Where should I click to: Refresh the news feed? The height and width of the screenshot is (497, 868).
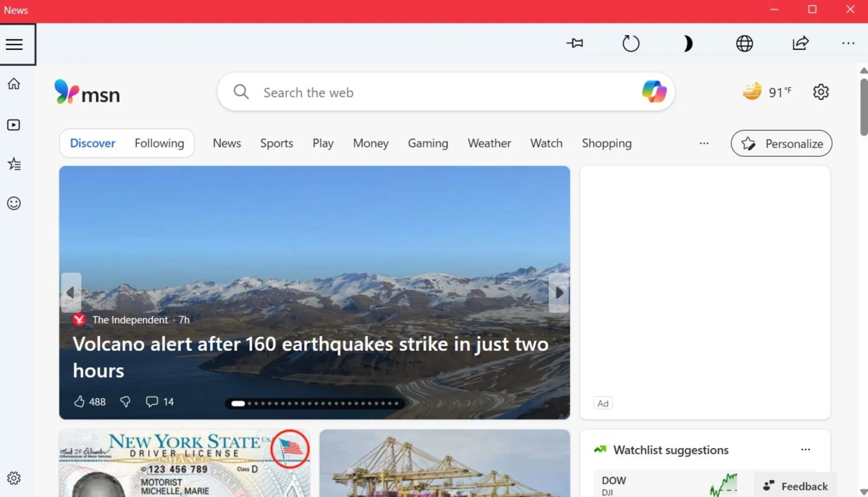pyautogui.click(x=630, y=43)
